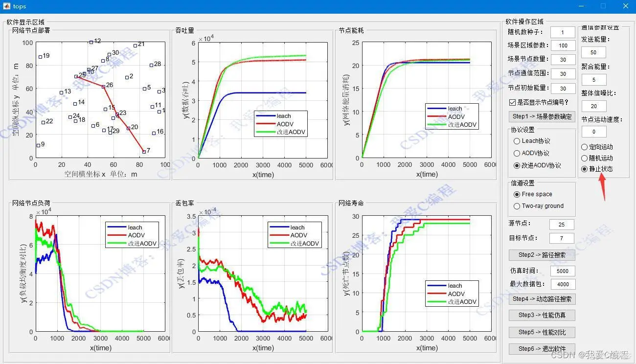Click the 目标节点 input field
The width and height of the screenshot is (636, 364).
pyautogui.click(x=562, y=238)
